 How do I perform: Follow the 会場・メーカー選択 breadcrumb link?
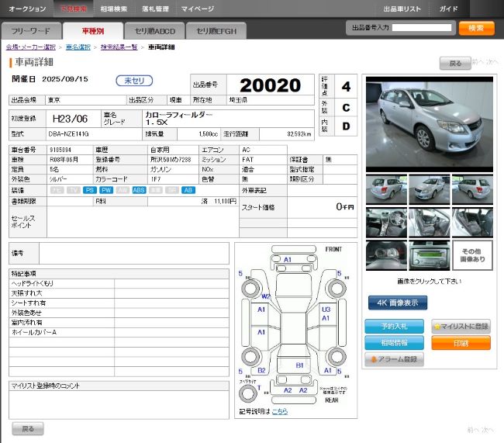[31, 47]
